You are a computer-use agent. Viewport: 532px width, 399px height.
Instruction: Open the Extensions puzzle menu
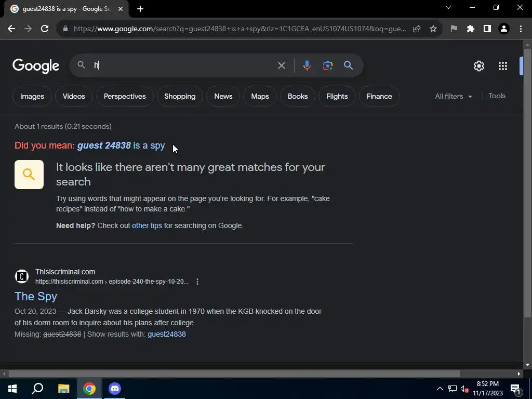[471, 29]
